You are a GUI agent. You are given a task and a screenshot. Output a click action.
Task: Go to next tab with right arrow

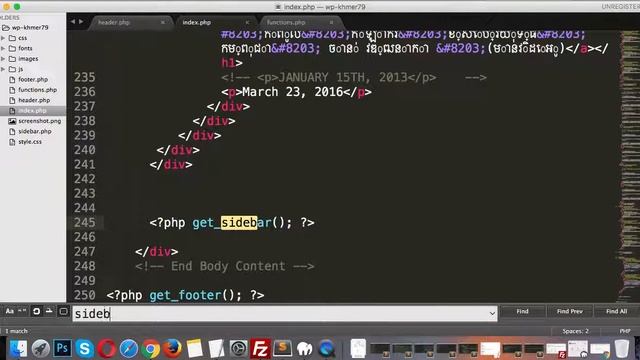pyautogui.click(x=81, y=22)
